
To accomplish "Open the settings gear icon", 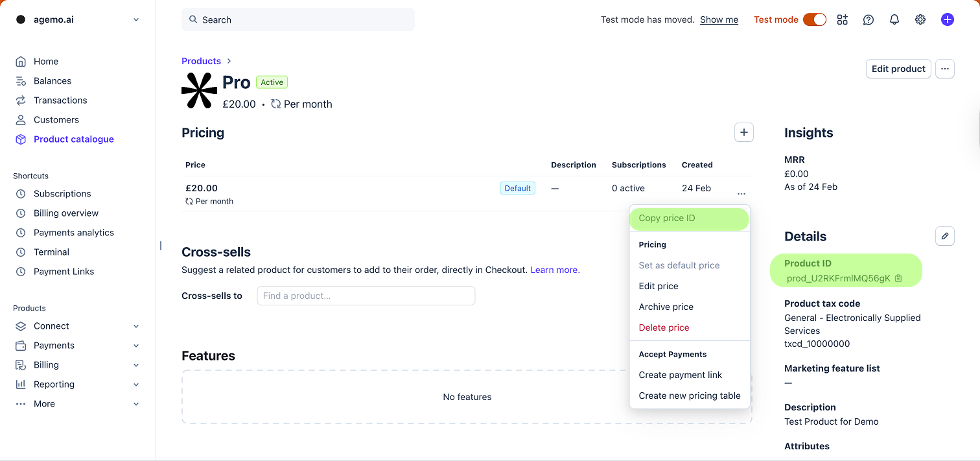I will 920,19.
